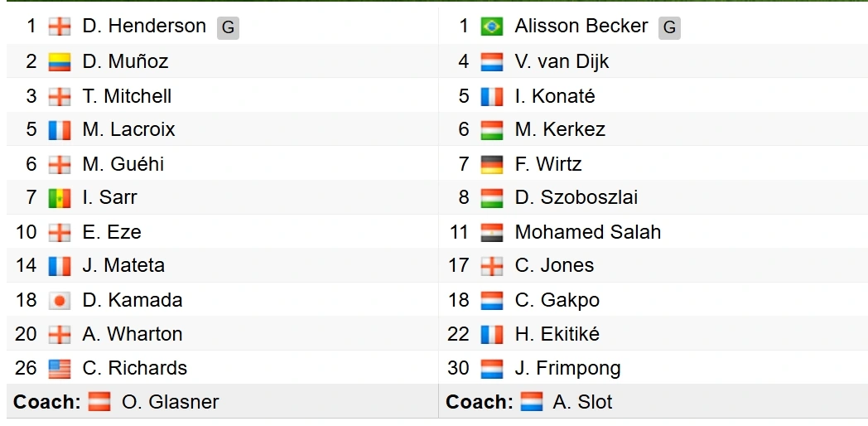This screenshot has height=426, width=868.
Task: Select H. Ekitiké in the lineup
Action: pos(557,335)
